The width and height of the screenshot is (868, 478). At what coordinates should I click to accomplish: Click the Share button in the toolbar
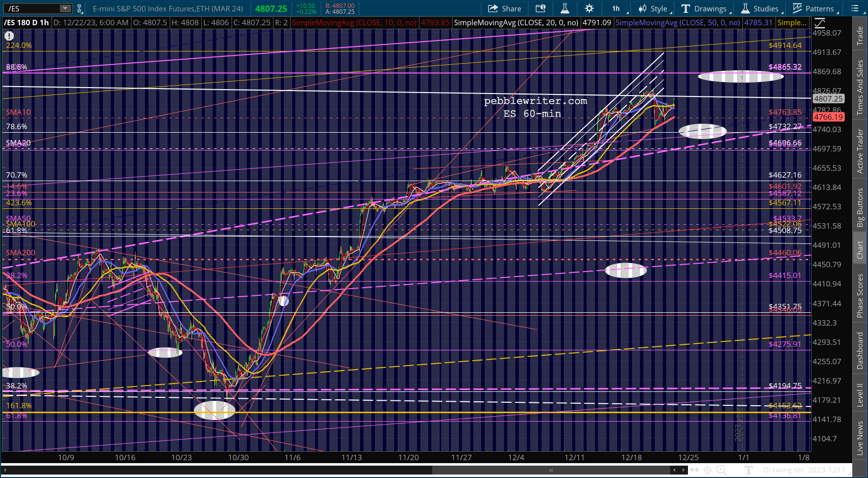tap(504, 8)
